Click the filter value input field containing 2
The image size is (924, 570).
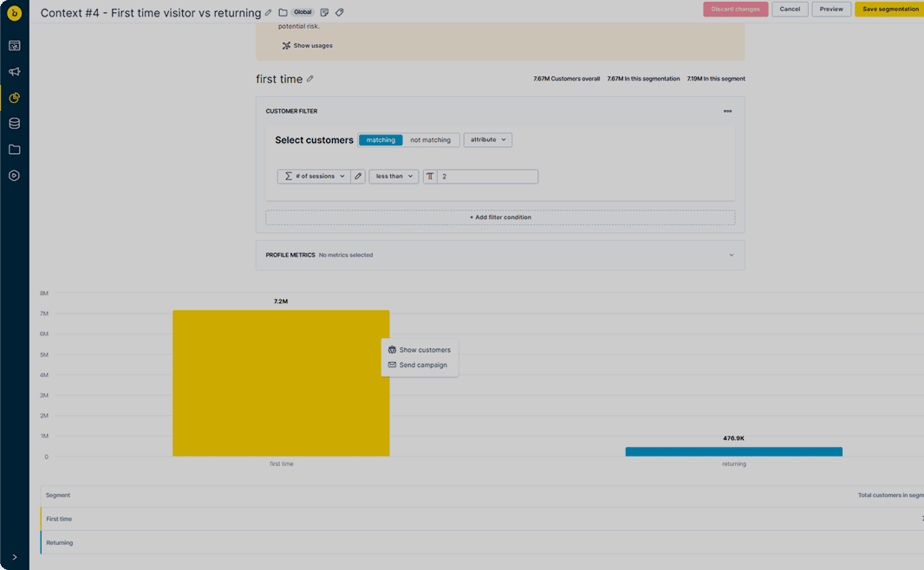click(487, 177)
